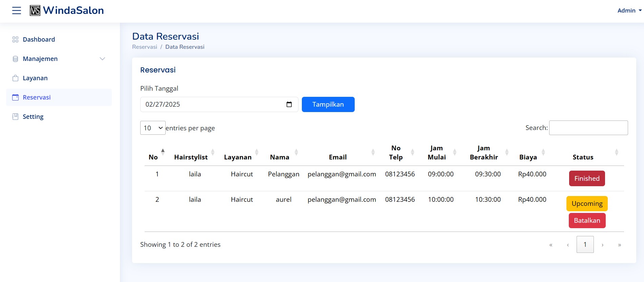Viewport: 644px width, 282px height.
Task: Click the Upcoming status button
Action: (587, 203)
